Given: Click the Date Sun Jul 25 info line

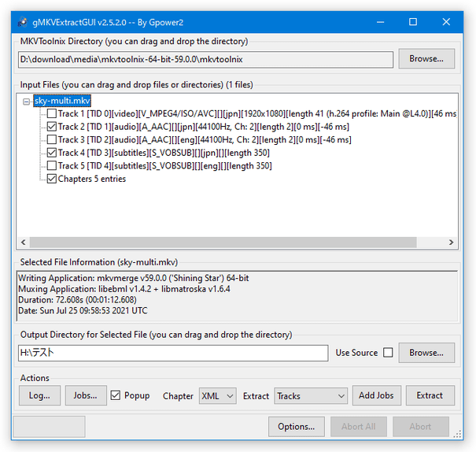Looking at the screenshot, I should (x=83, y=311).
